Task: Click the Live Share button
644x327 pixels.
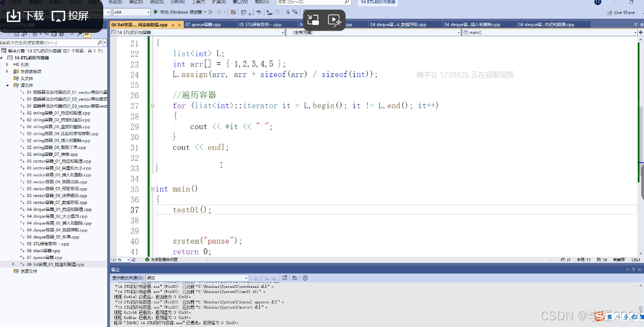Action: pos(621,12)
